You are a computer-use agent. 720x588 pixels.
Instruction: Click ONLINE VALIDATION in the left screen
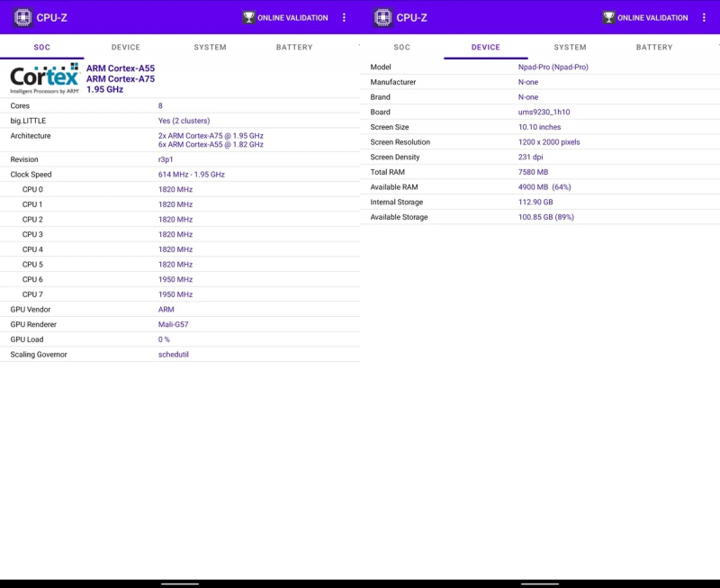pyautogui.click(x=292, y=18)
